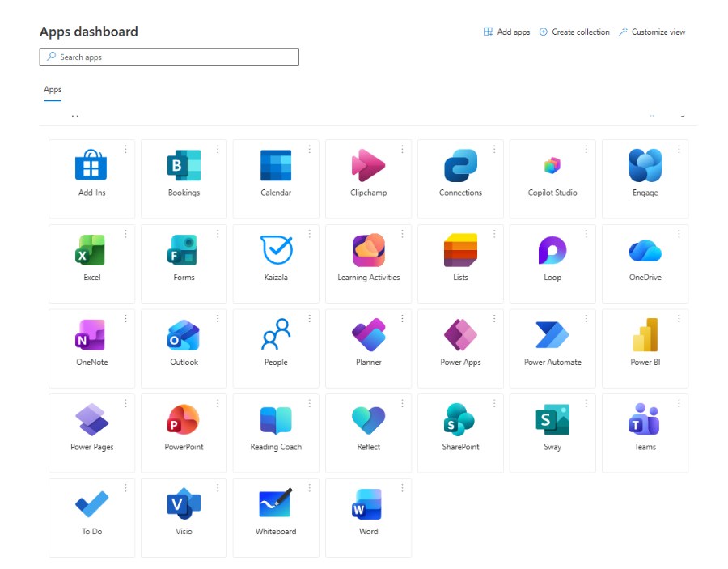This screenshot has height=569, width=728.
Task: Open the Loop app icon
Action: [552, 250]
